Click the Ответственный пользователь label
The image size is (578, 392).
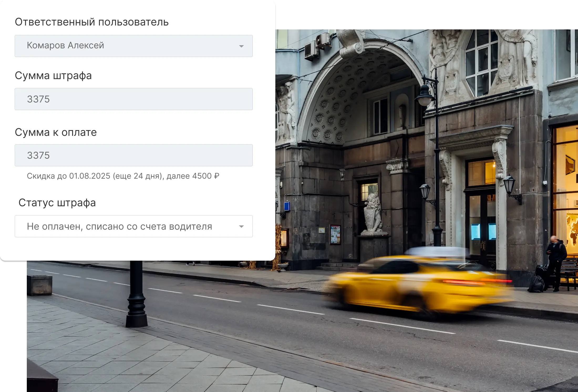pos(92,22)
